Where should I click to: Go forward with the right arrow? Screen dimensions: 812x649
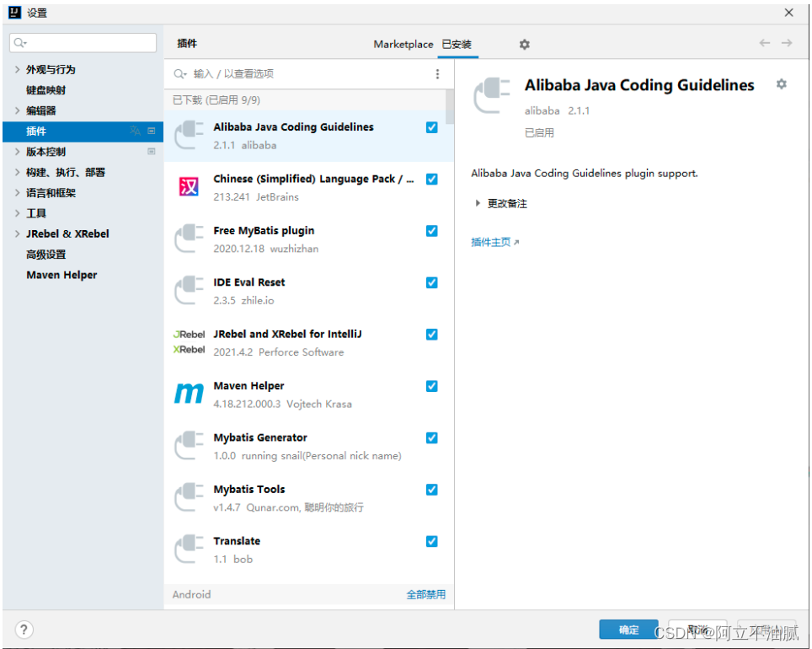click(x=787, y=43)
